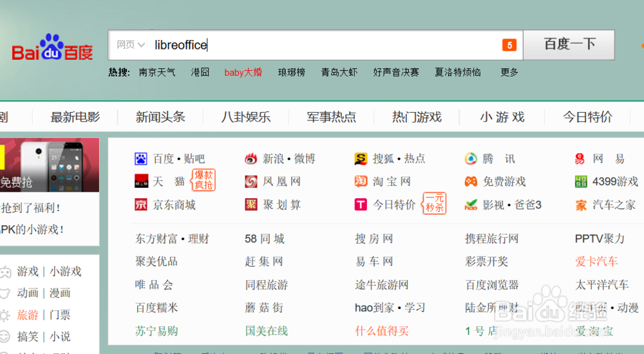Click the Sina Weibo eye icon
644x354 pixels.
(251, 158)
